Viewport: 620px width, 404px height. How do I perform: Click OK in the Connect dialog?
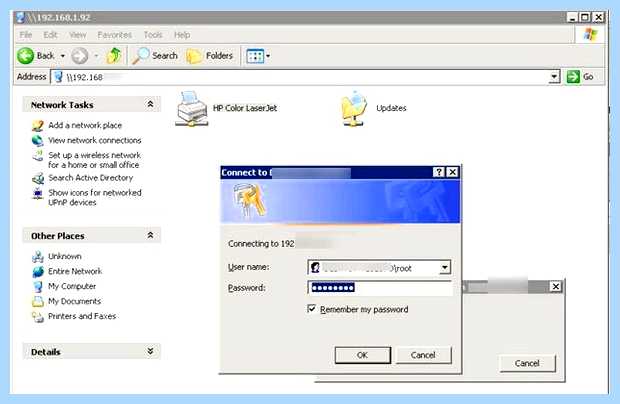[363, 355]
